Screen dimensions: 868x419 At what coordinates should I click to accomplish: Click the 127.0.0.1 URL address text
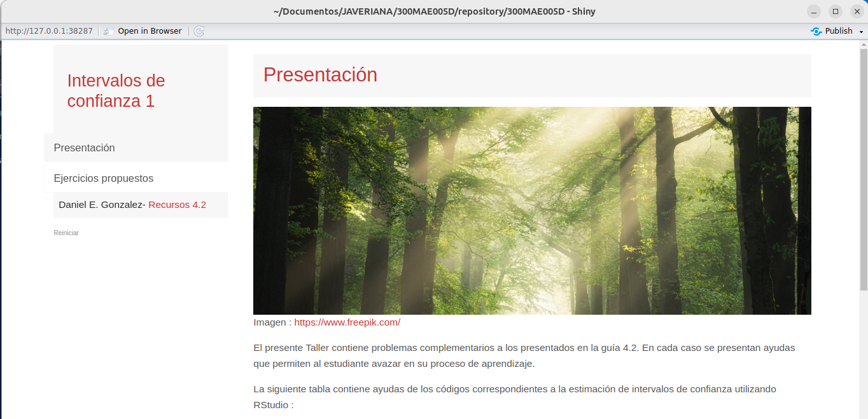click(x=49, y=31)
